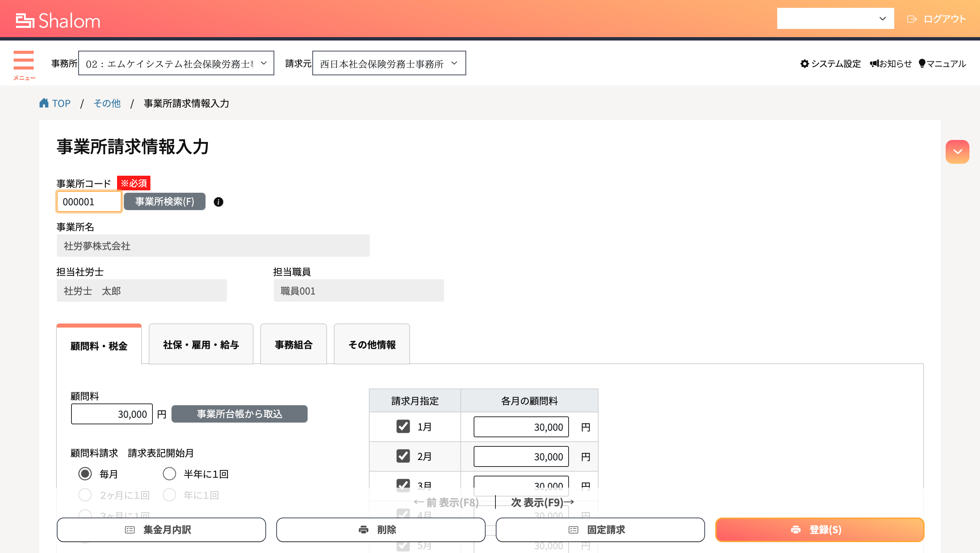This screenshot has width=980, height=553.
Task: Click the 事業所検索(F) button
Action: 164,201
